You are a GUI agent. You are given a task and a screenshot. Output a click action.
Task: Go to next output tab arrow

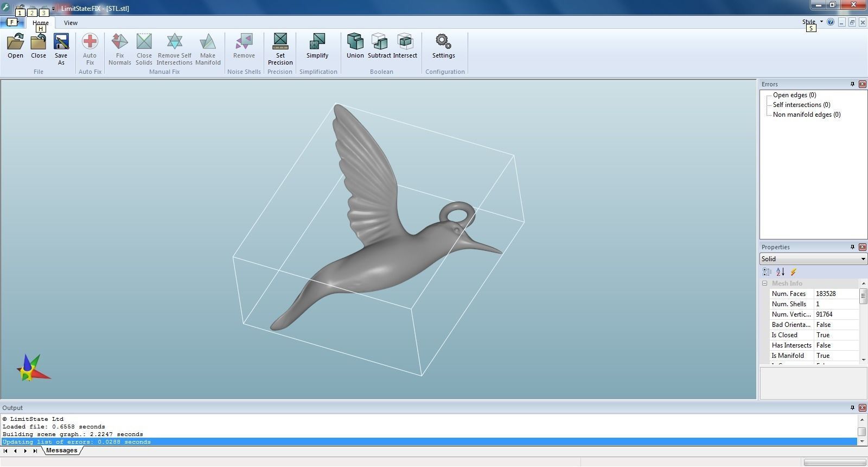[25, 451]
